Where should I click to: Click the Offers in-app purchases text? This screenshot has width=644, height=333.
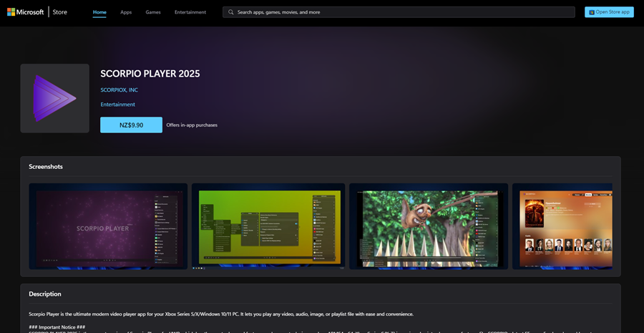(x=192, y=125)
